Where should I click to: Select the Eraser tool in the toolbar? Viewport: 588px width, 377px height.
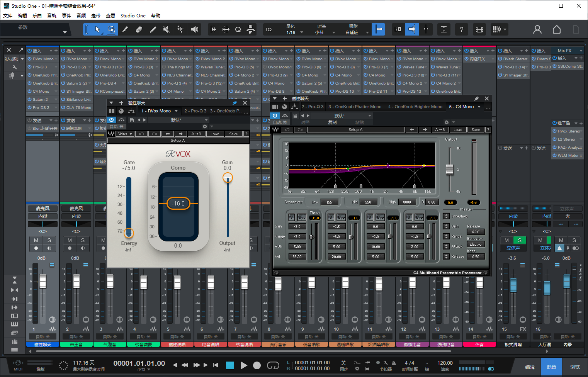(x=139, y=29)
